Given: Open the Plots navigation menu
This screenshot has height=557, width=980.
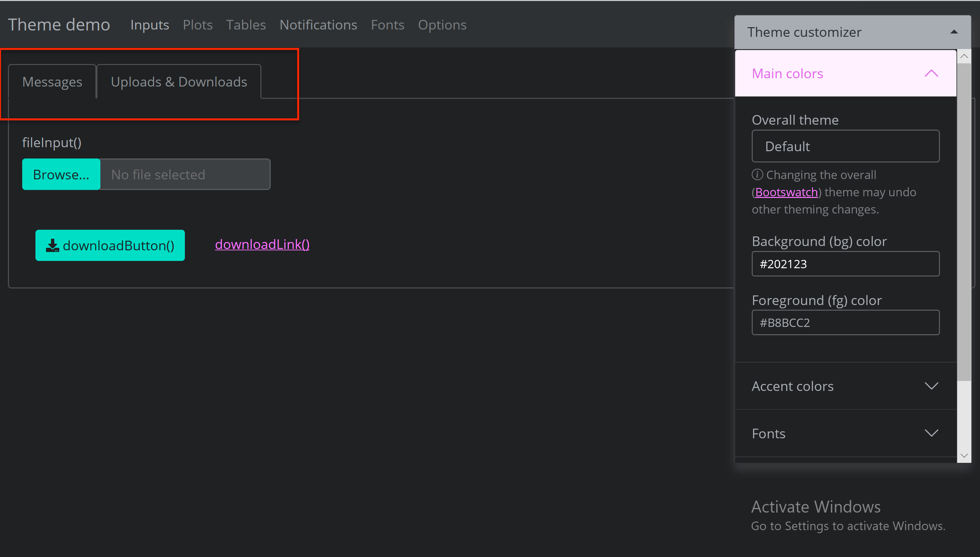Looking at the screenshot, I should click(x=197, y=25).
